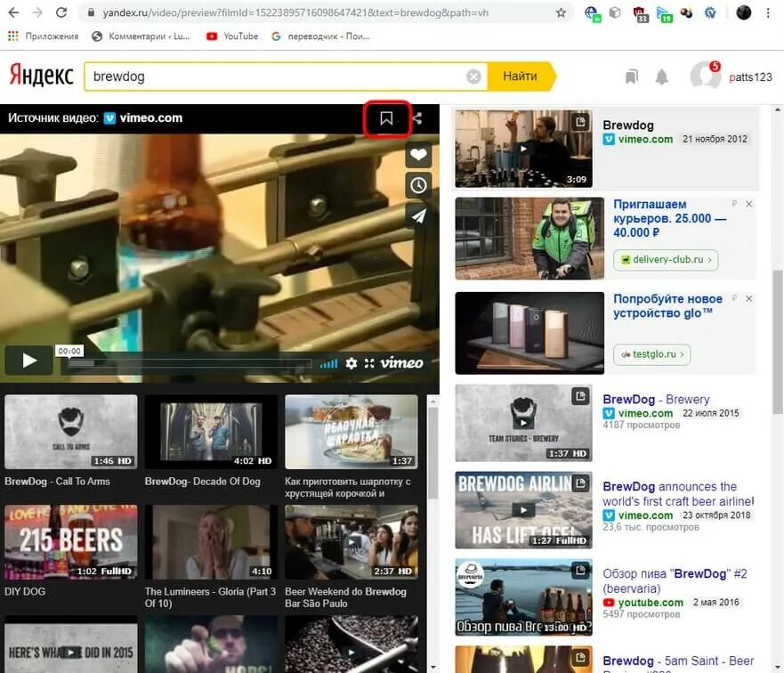
Task: Save the beervaria review thumbnail to collection
Action: click(580, 571)
